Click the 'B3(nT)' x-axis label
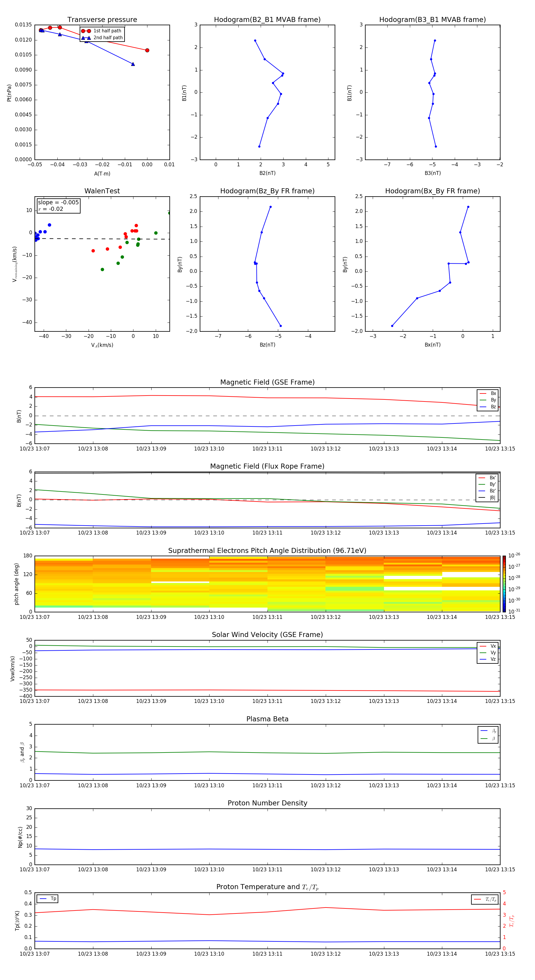 click(x=432, y=173)
